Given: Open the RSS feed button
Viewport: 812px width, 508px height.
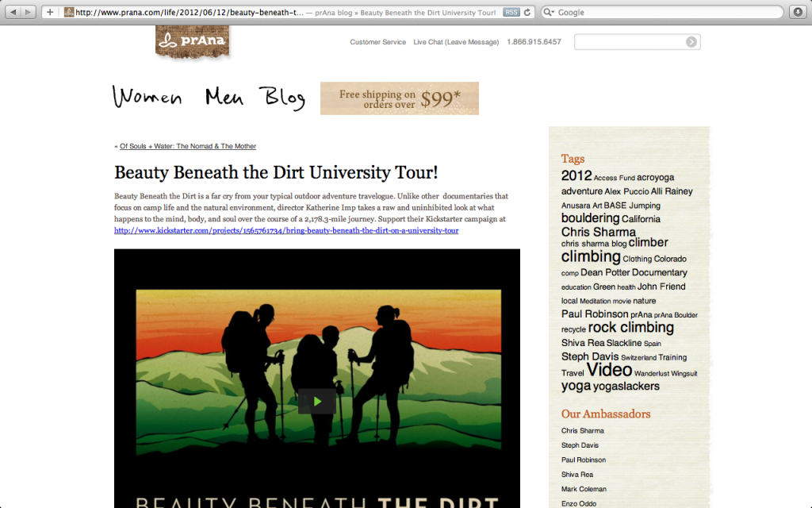Looking at the screenshot, I should 511,12.
